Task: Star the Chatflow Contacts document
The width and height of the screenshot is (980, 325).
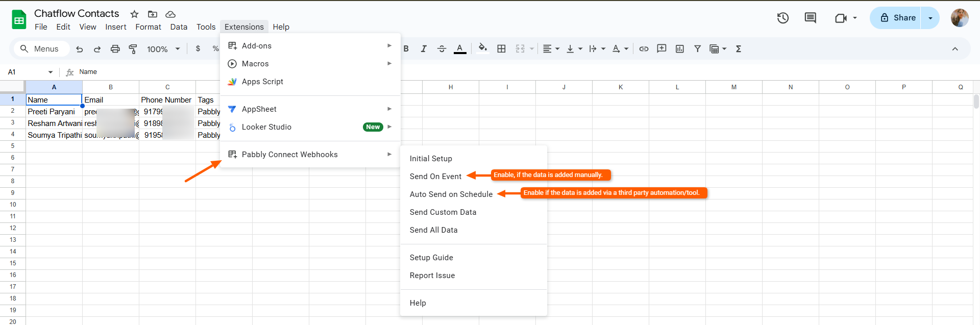Action: coord(134,14)
